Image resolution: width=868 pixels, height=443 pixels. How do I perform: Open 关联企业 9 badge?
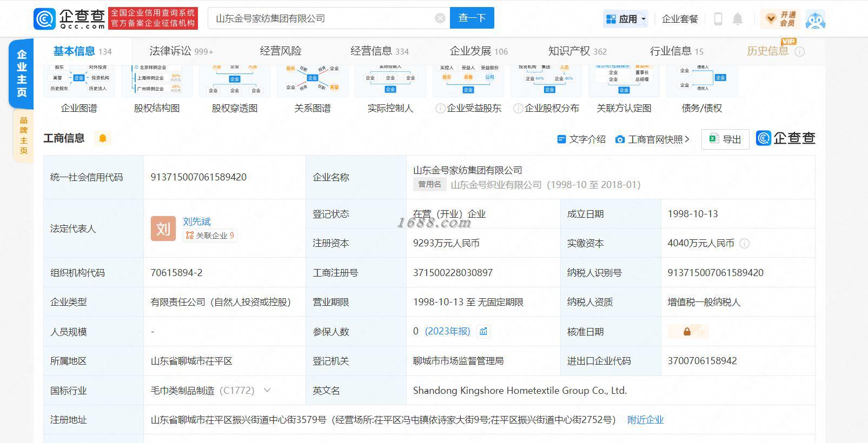tap(210, 236)
